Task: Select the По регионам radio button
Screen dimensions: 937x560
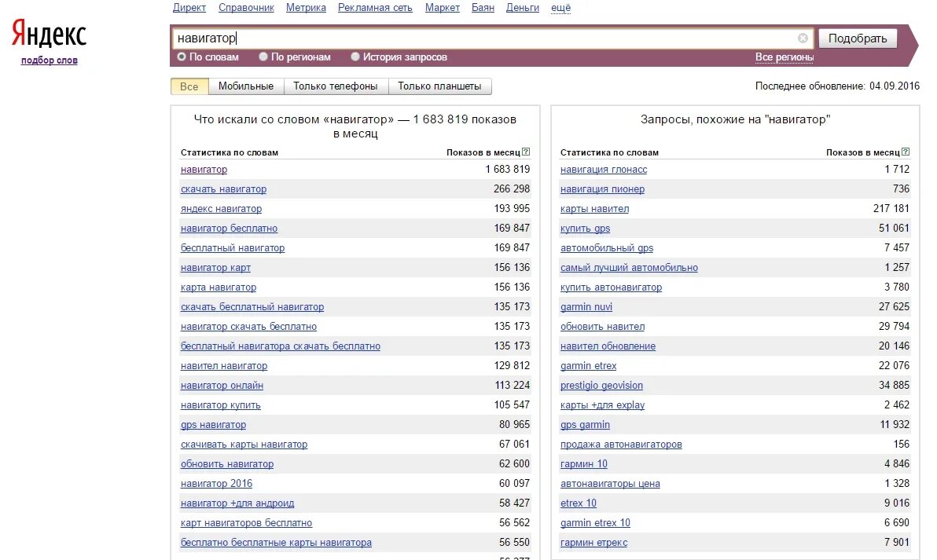Action: tap(263, 57)
